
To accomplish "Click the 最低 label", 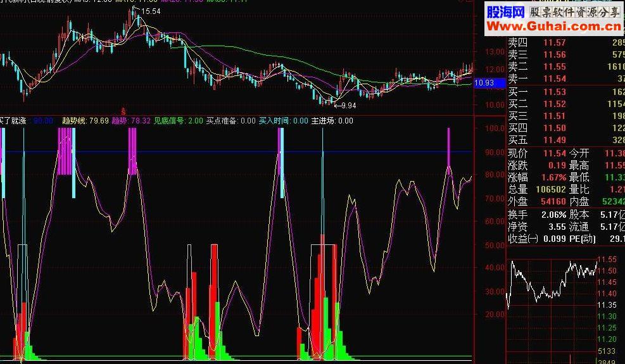I will 579,177.
